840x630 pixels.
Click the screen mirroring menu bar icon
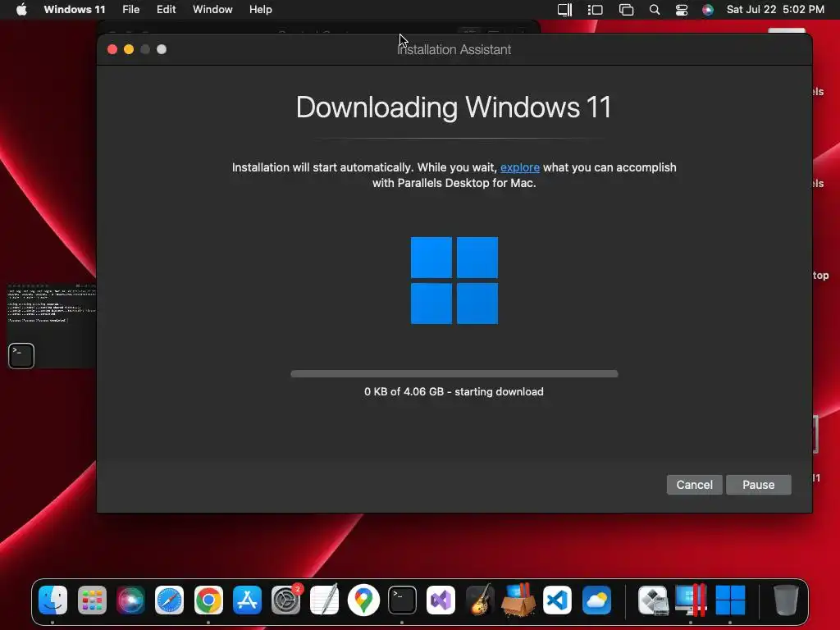pyautogui.click(x=626, y=9)
